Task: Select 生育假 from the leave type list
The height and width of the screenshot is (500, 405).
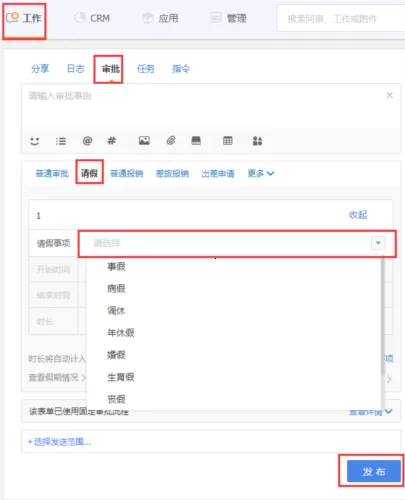Action: tap(121, 377)
